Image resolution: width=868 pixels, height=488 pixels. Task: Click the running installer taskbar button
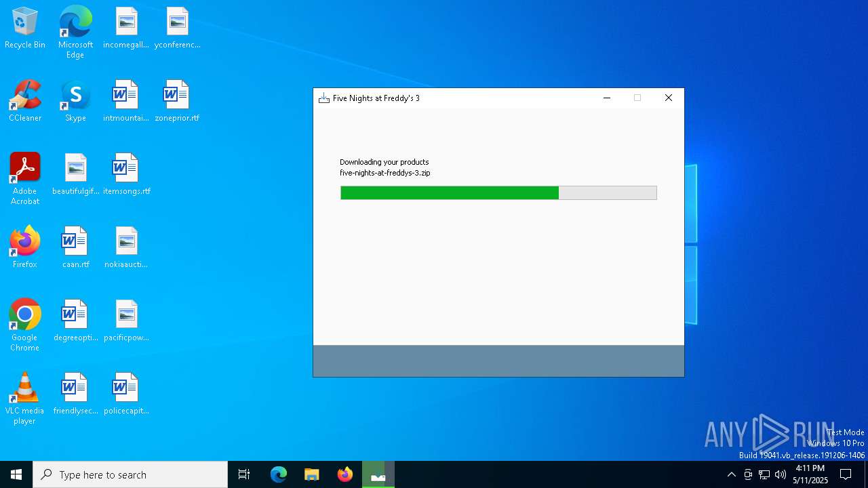(378, 474)
